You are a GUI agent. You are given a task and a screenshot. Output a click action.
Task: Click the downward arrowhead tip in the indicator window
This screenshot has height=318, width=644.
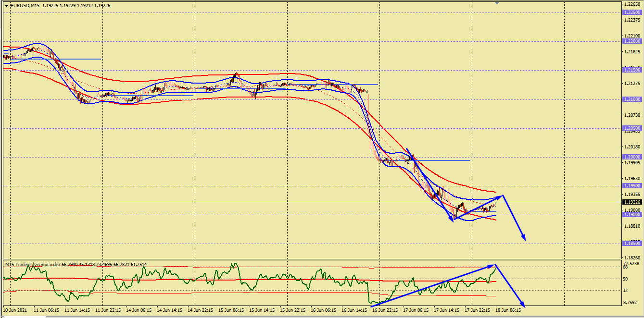click(x=524, y=306)
